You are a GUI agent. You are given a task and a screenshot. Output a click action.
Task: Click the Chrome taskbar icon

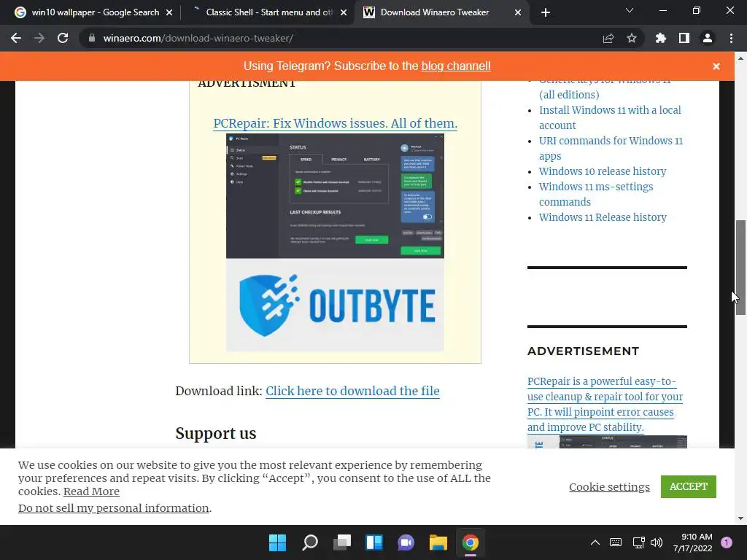pyautogui.click(x=471, y=542)
